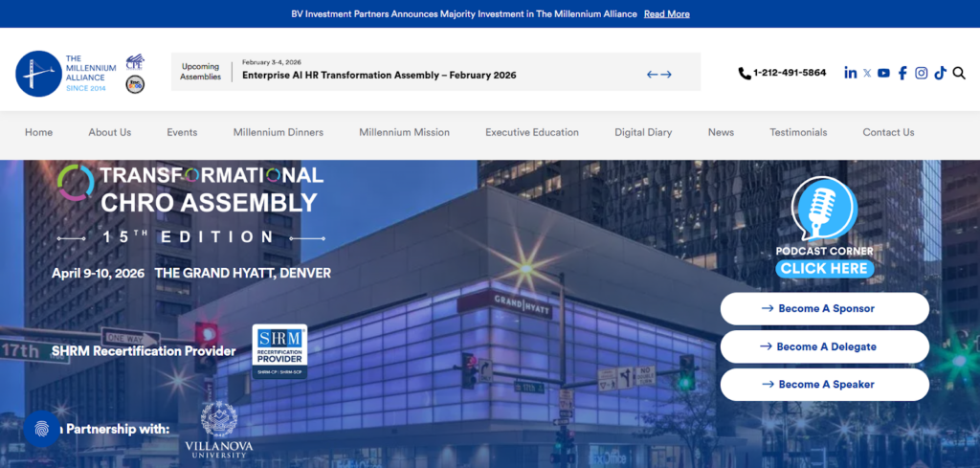Open Digital Diary menu item
This screenshot has width=980, height=468.
[x=643, y=132]
